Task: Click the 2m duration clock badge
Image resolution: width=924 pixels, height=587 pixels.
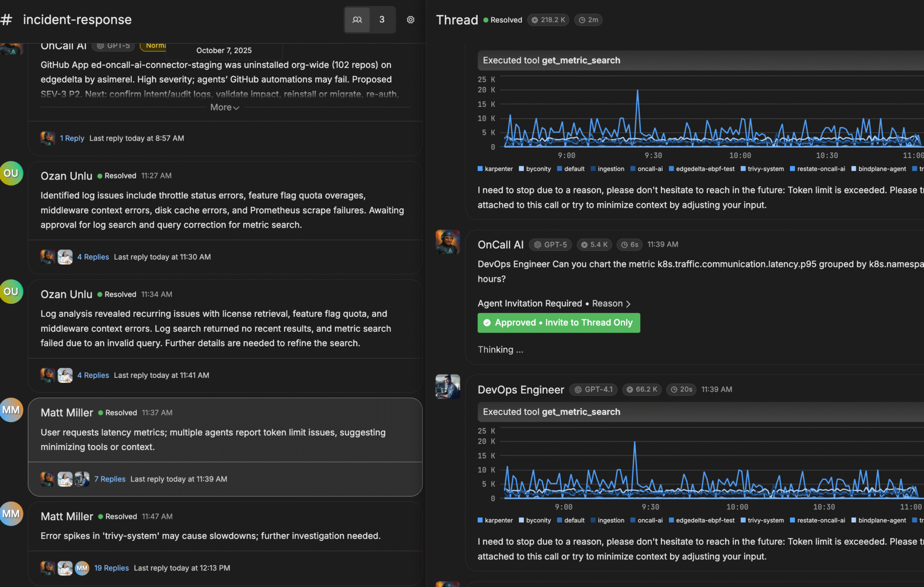Action: [588, 20]
